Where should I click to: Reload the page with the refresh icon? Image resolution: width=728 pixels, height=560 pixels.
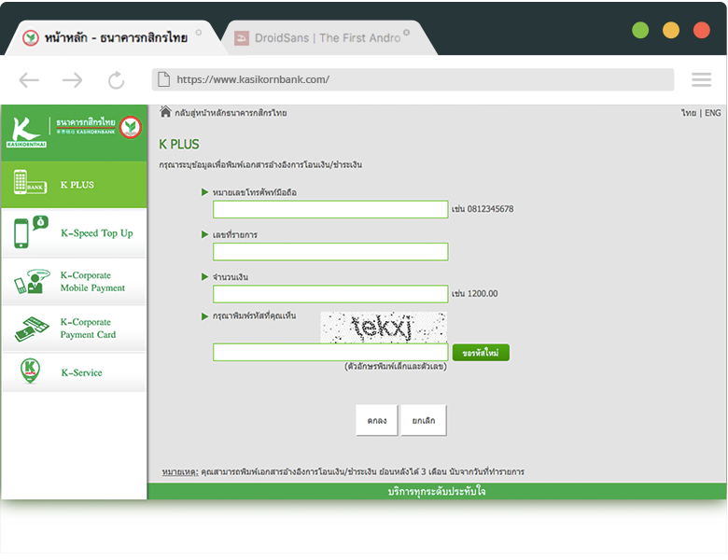[x=116, y=80]
